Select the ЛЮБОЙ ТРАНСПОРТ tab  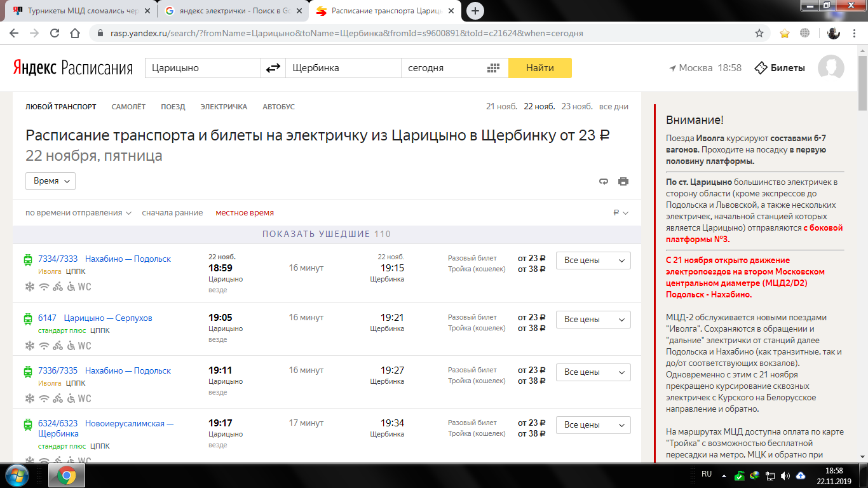(61, 107)
